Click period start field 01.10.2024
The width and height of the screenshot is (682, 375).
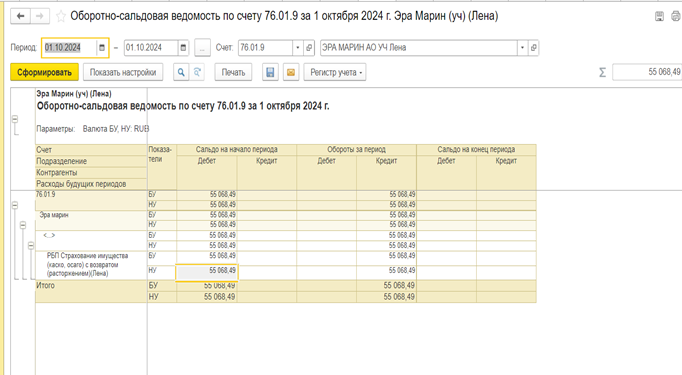pyautogui.click(x=70, y=48)
